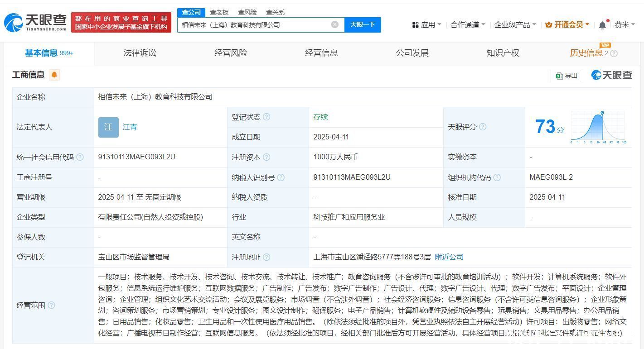Open the 附近公司 nearby companies link
Viewport: 644px width, 349px height.
449,257
